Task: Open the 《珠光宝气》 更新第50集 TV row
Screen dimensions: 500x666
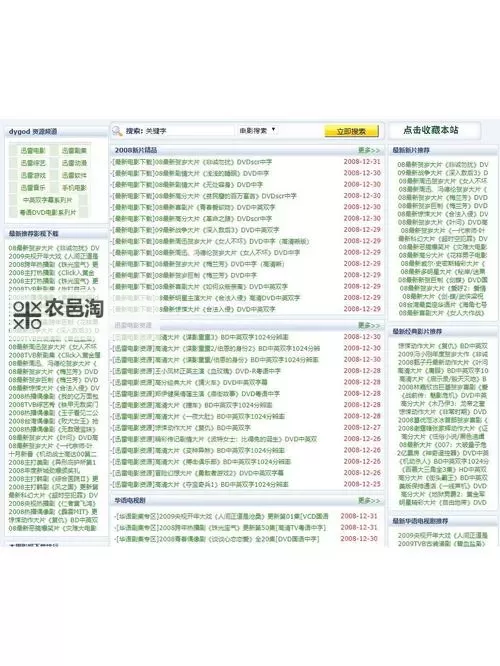Action: click(220, 528)
